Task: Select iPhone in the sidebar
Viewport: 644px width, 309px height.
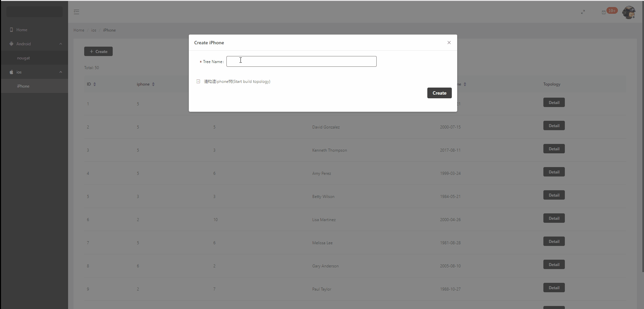Action: [x=34, y=86]
